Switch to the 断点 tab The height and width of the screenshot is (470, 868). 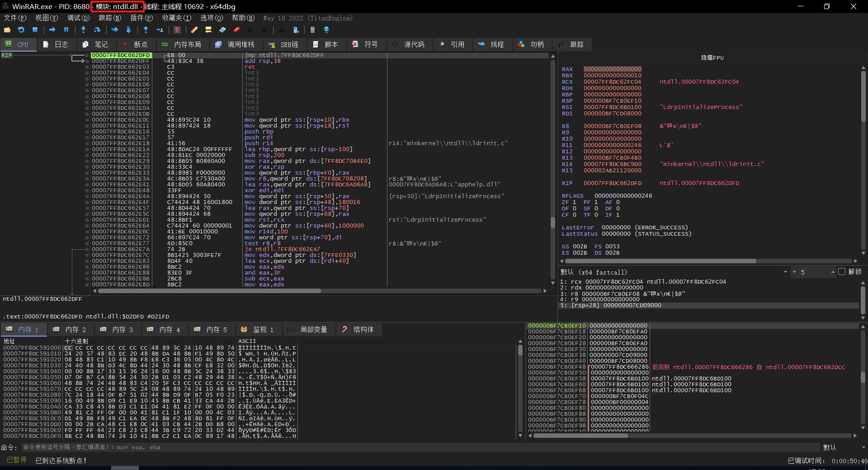coord(140,44)
